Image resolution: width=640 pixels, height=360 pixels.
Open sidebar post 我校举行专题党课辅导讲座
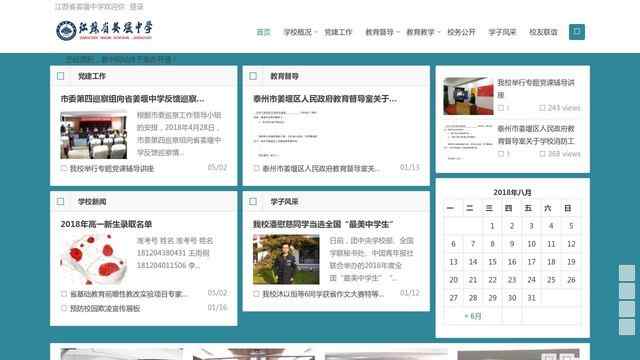pyautogui.click(x=536, y=89)
